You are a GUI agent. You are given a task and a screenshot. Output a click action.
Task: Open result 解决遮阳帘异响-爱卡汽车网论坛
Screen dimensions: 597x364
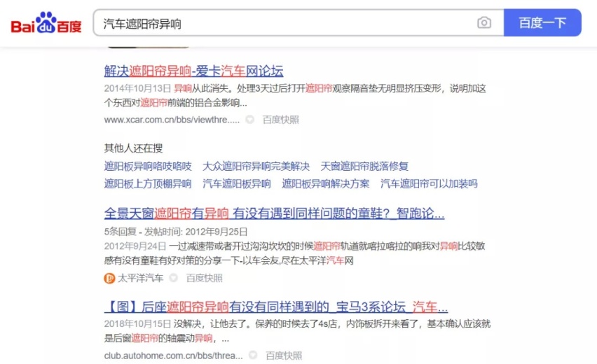pos(194,71)
